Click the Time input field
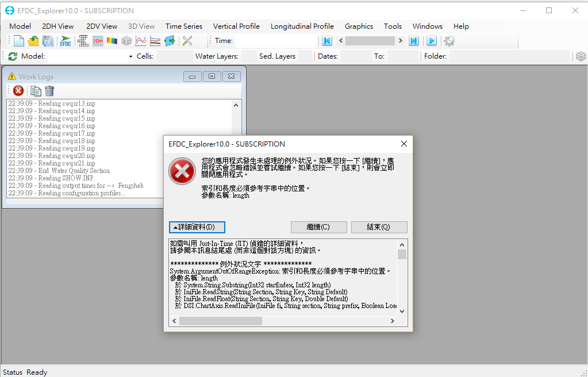The image size is (588, 377). pyautogui.click(x=276, y=40)
